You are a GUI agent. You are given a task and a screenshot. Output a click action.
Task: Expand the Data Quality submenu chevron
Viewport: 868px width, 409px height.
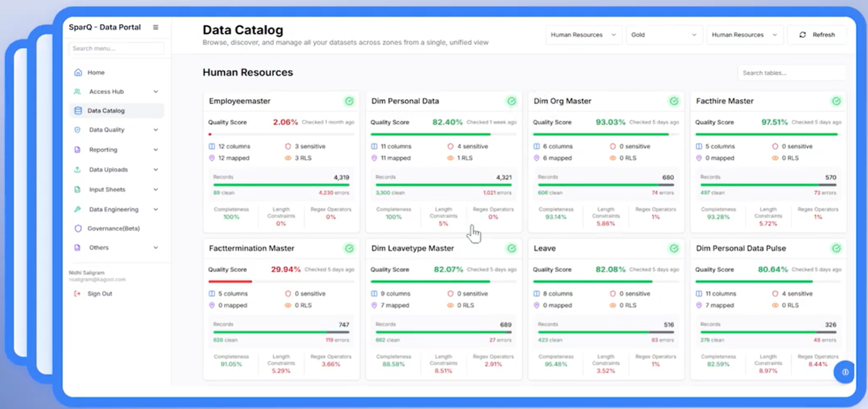point(156,130)
